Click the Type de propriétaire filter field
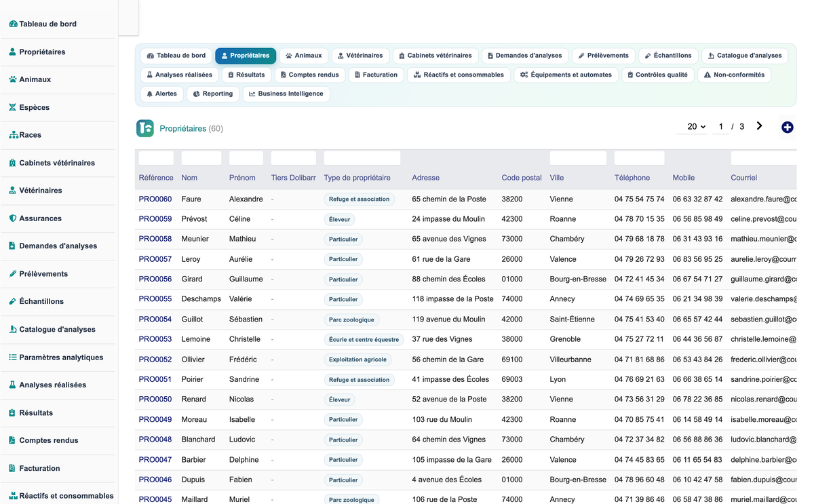 [x=362, y=158]
